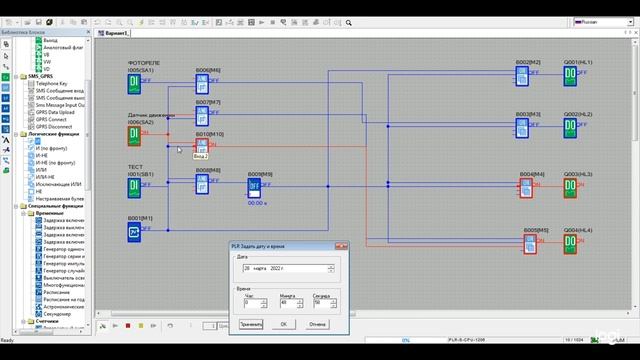The height and width of the screenshot is (360, 640).
Task: Click the DI block I006(SA2) motion sensor
Action: pyautogui.click(x=134, y=136)
